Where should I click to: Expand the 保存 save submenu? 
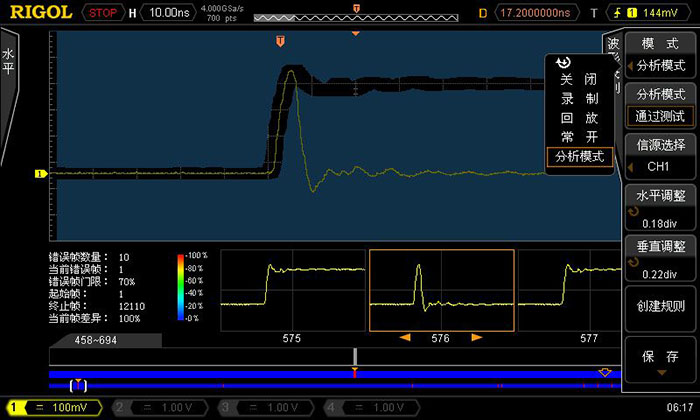click(x=659, y=360)
